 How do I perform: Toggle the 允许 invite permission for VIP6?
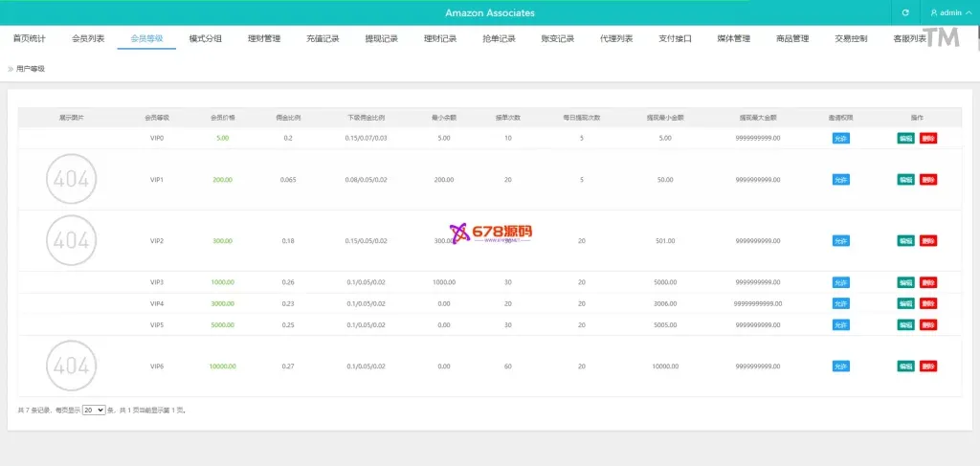(x=840, y=366)
